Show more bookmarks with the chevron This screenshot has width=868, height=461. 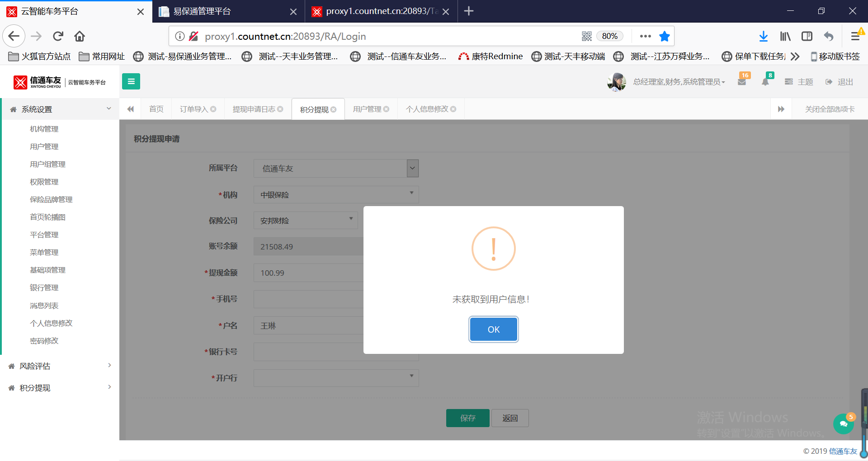pyautogui.click(x=795, y=56)
